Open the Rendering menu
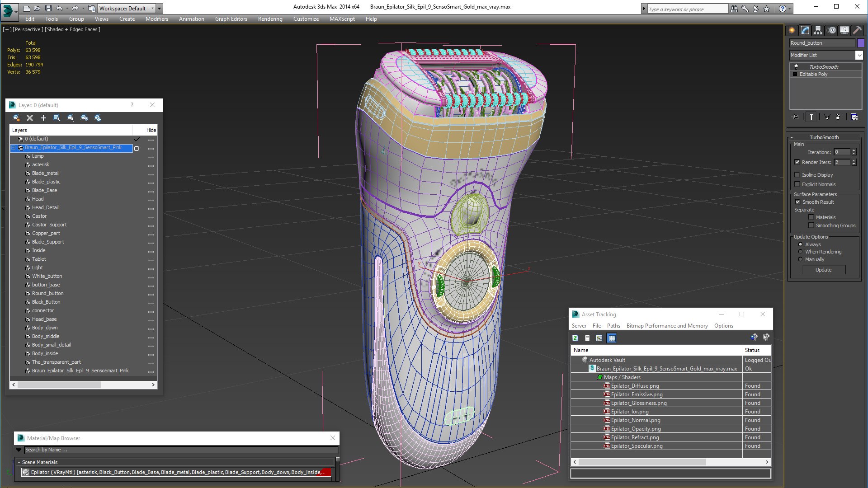The image size is (868, 488). coord(270,19)
